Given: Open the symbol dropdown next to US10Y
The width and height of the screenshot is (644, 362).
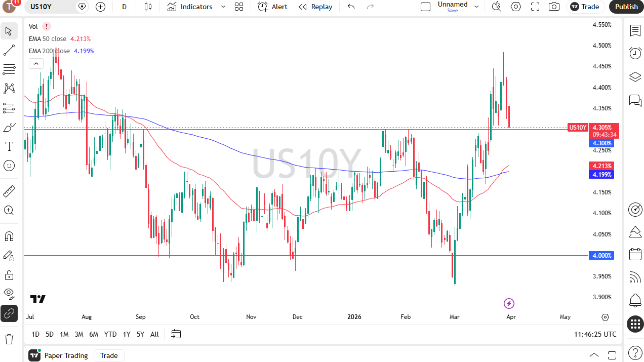Looking at the screenshot, I should pyautogui.click(x=83, y=7).
